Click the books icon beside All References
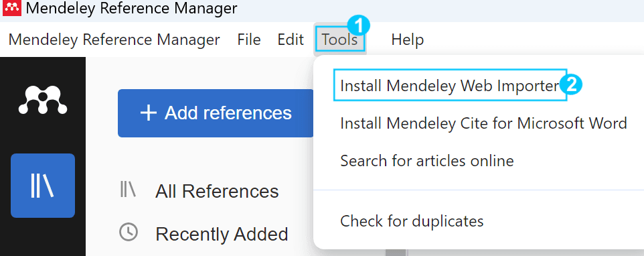 click(x=128, y=190)
